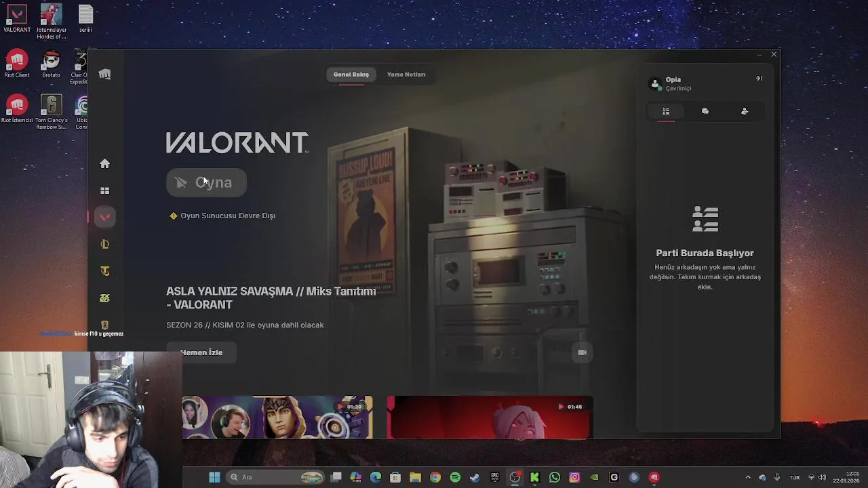Screen dimensions: 868x488
Task: Open File Explorer from the taskbar
Action: [x=415, y=477]
